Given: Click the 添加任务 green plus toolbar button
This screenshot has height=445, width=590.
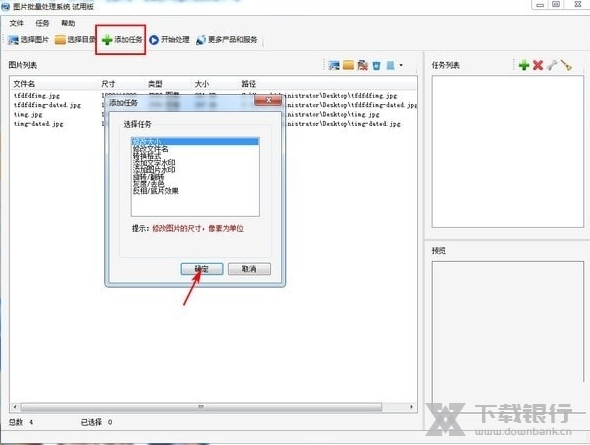Looking at the screenshot, I should pyautogui.click(x=122, y=40).
